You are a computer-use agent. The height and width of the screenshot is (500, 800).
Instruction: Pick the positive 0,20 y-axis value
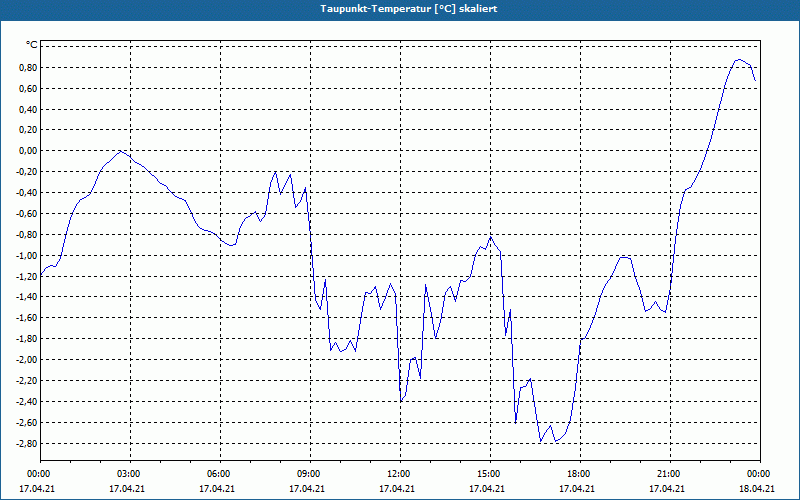click(28, 130)
